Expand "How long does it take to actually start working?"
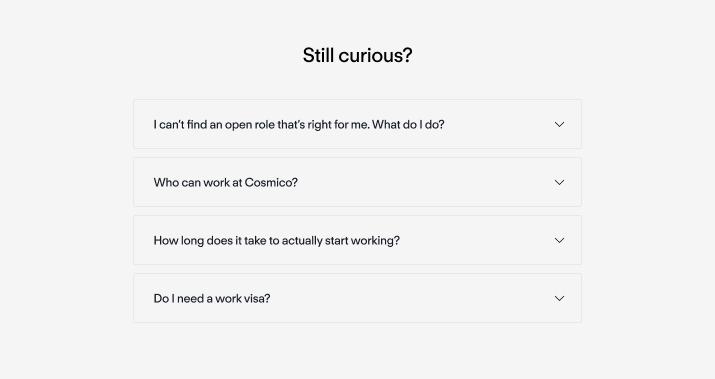The image size is (715, 379). (x=357, y=240)
